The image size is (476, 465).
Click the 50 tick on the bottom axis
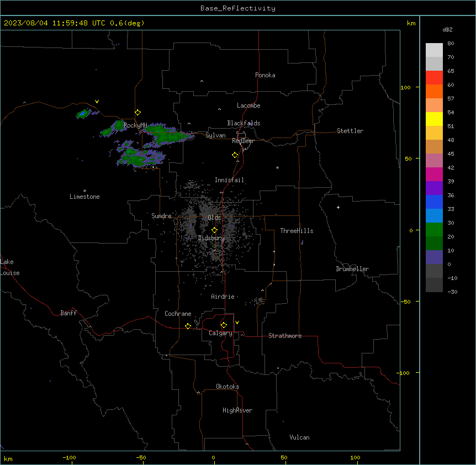(x=284, y=457)
